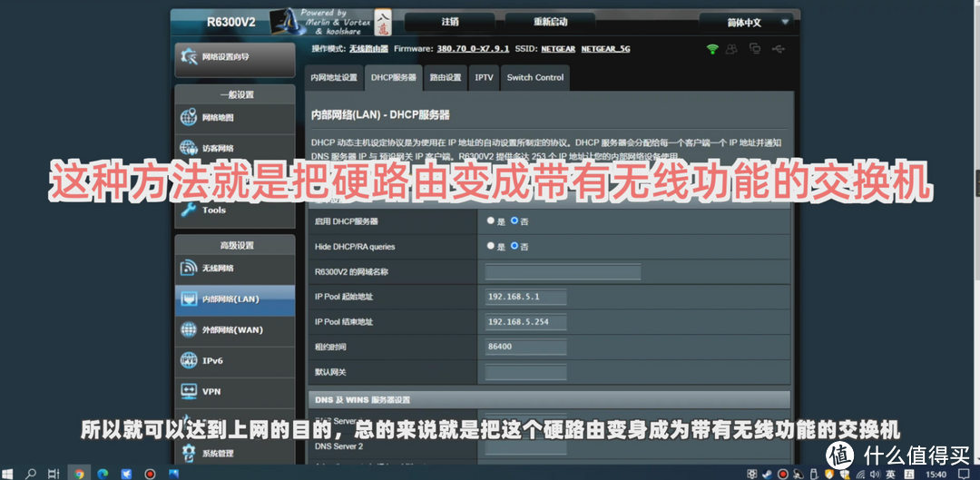This screenshot has height=480, width=980.
Task: Click the DNS 及 WINS 服务器设置 header
Action: coord(549,400)
